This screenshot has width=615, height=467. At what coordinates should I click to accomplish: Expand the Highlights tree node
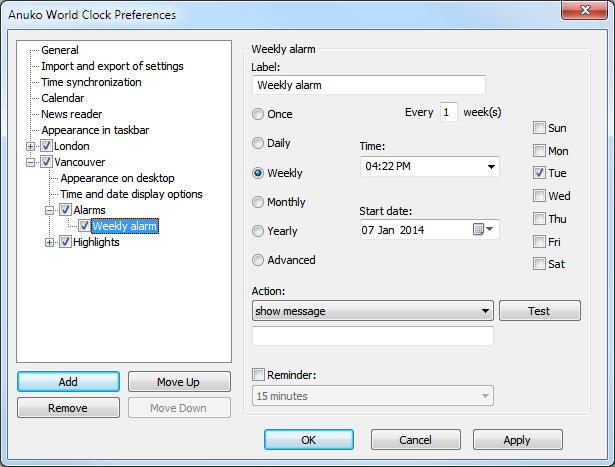coord(50,242)
